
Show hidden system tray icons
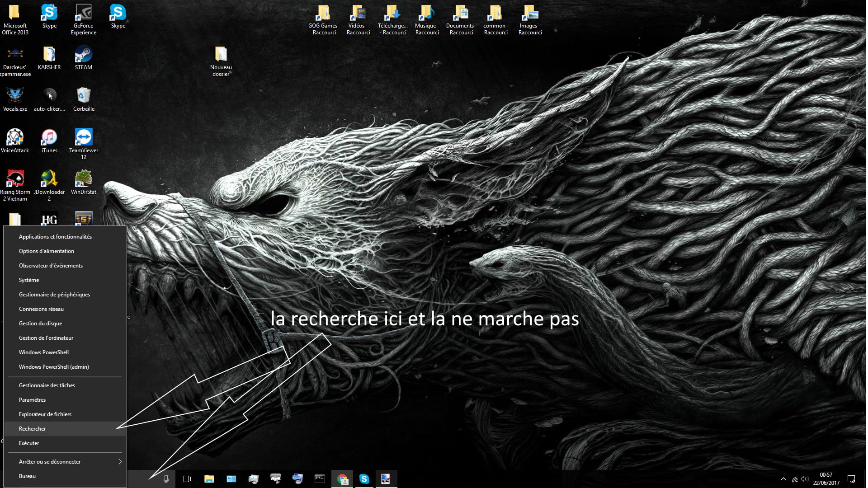pyautogui.click(x=783, y=479)
